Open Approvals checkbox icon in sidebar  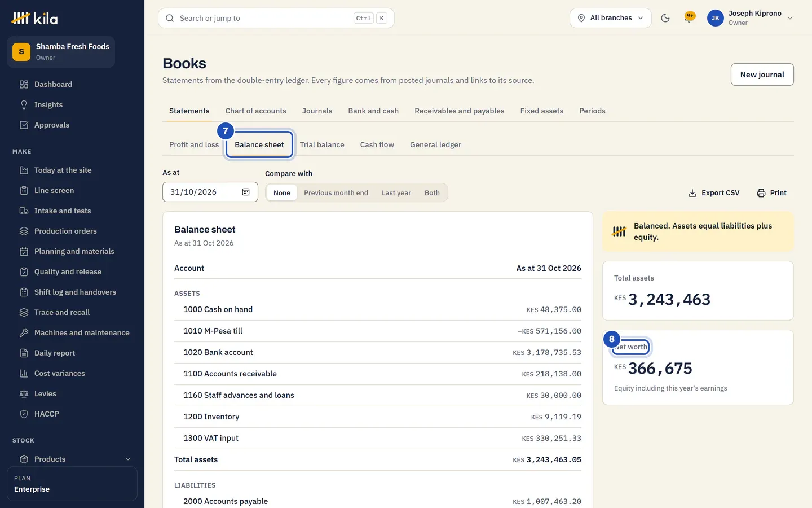click(x=24, y=125)
